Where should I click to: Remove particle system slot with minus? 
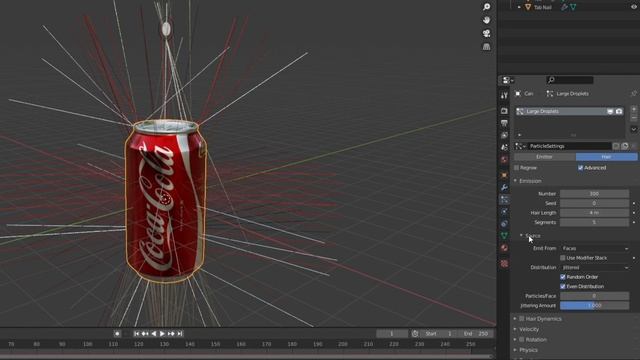(x=634, y=118)
